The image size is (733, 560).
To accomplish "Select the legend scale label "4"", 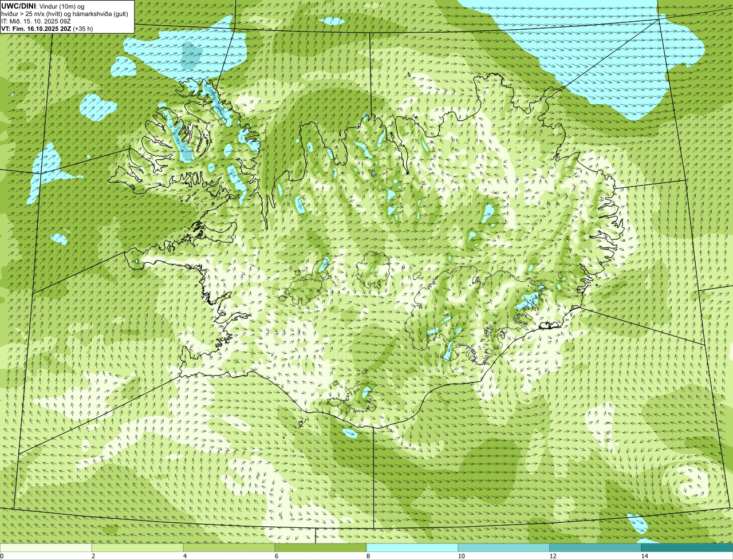I will tap(185, 556).
